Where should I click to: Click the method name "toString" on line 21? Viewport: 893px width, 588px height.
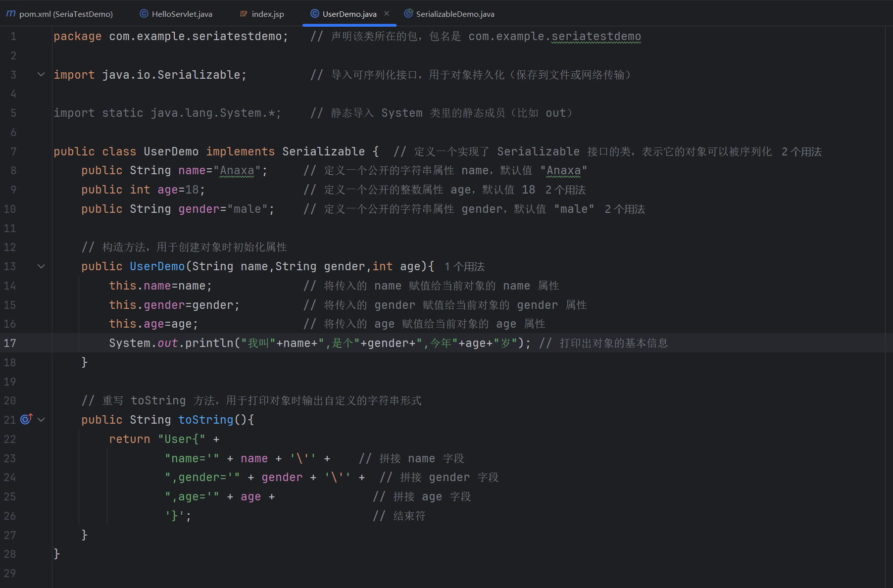coord(205,420)
